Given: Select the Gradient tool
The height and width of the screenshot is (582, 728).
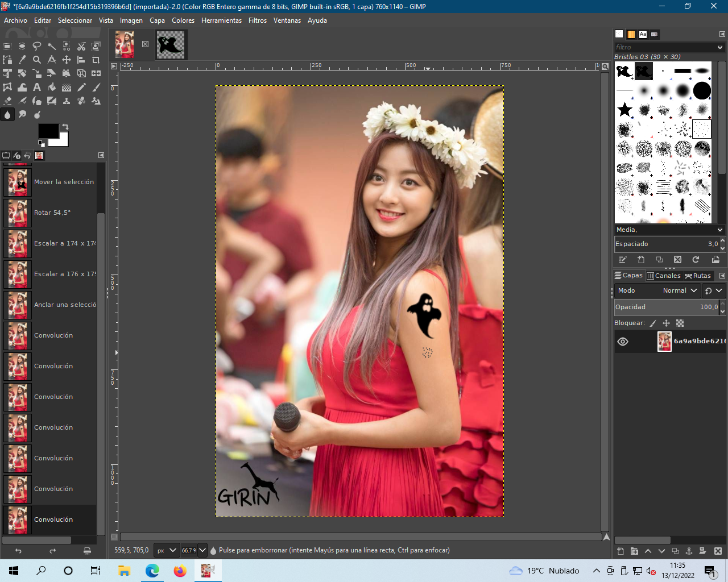Looking at the screenshot, I should tap(67, 87).
